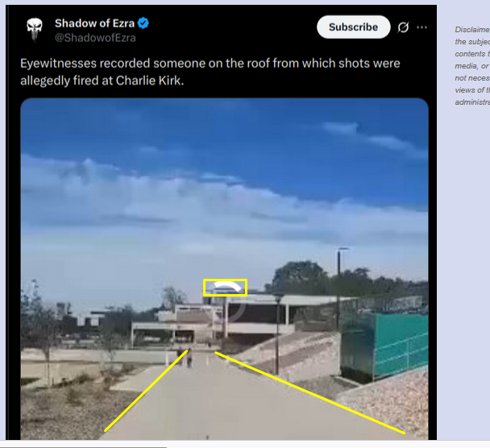
Task: Click the tall light pole near trees
Action: 339,288
